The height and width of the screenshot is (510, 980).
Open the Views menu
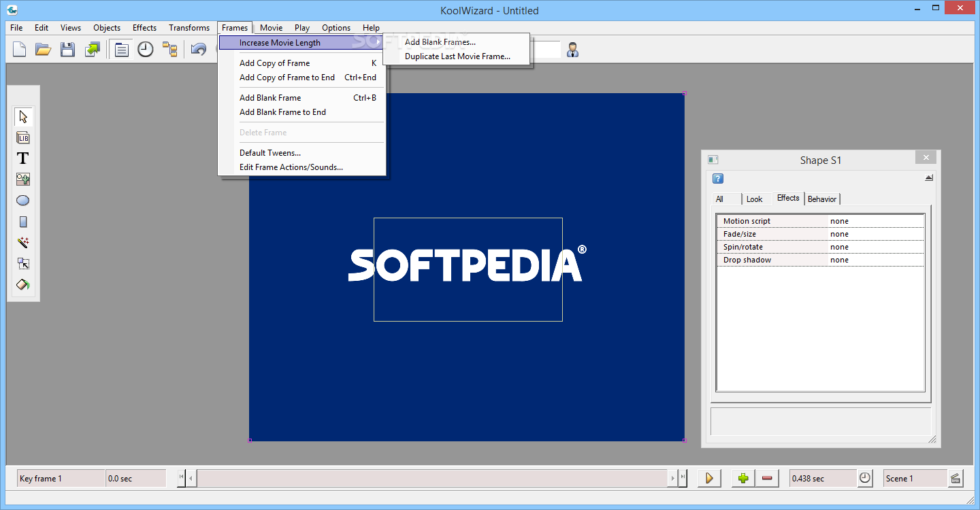[71, 28]
